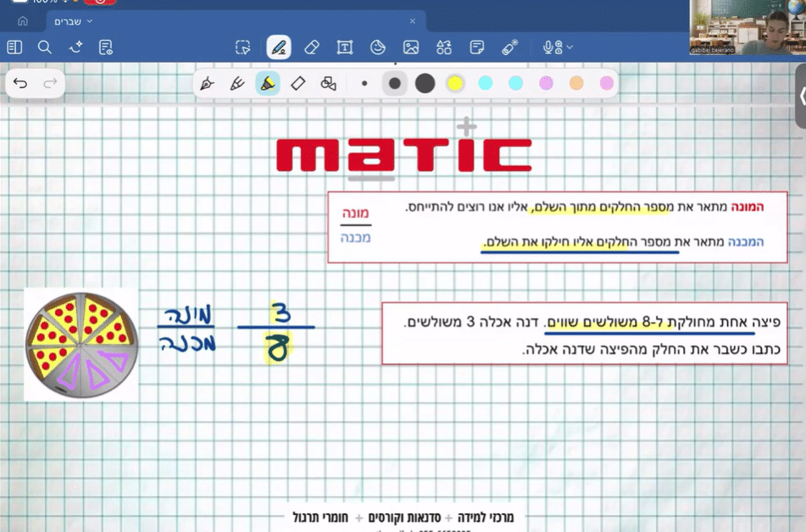Click footer text 'חומרי תרגול'
806x532 pixels.
pyautogui.click(x=320, y=518)
